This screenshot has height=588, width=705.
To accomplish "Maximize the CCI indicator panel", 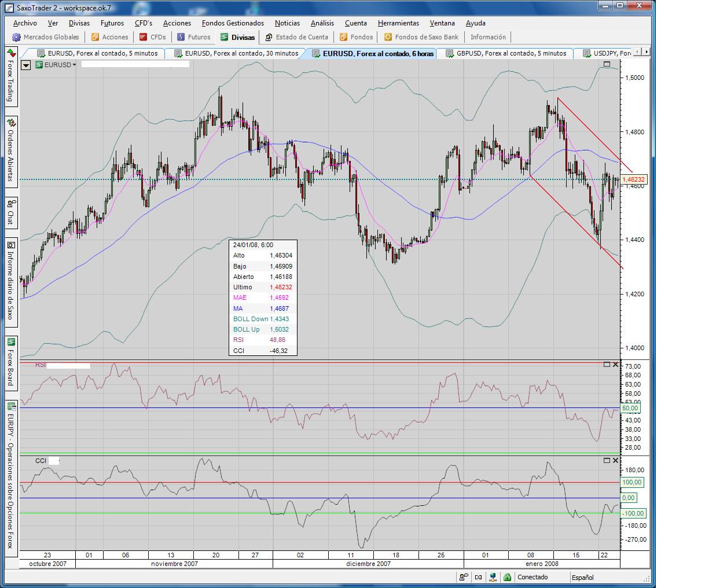I will pos(607,461).
